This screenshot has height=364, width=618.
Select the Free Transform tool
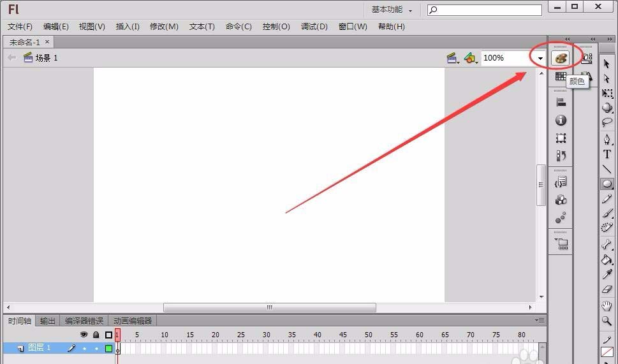(x=607, y=93)
